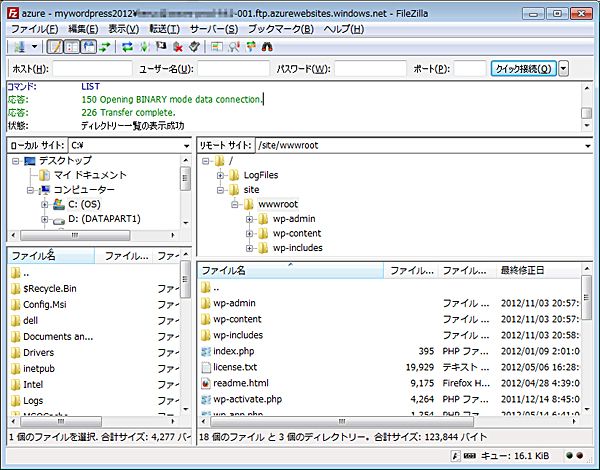Screen dimensions: 600x470
Task: Open the リモート サイト path dropdown
Action: [x=588, y=146]
